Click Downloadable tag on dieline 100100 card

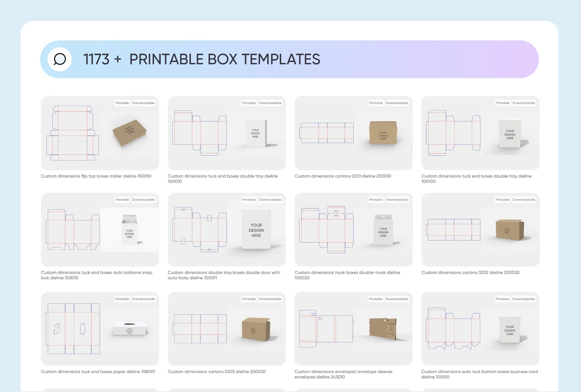pyautogui.click(x=524, y=103)
